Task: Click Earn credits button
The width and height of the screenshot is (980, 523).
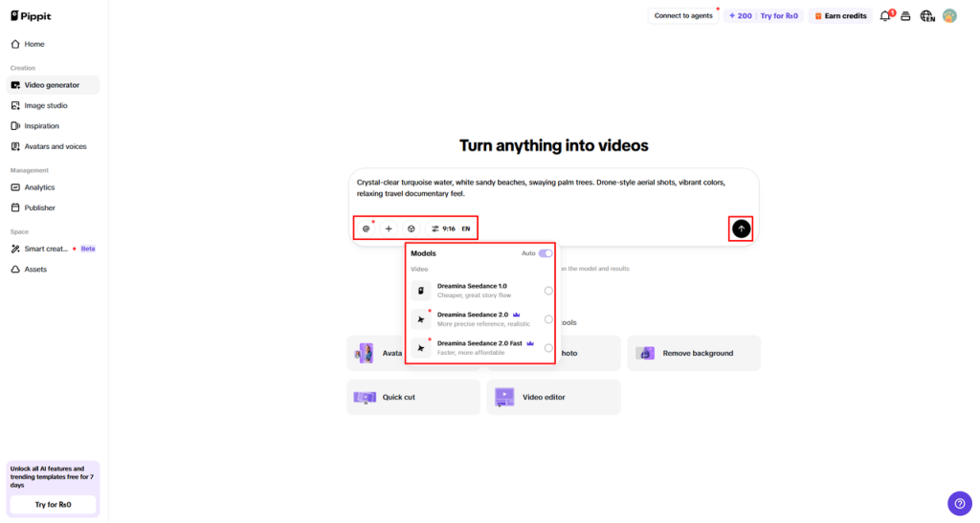Action: pos(840,15)
